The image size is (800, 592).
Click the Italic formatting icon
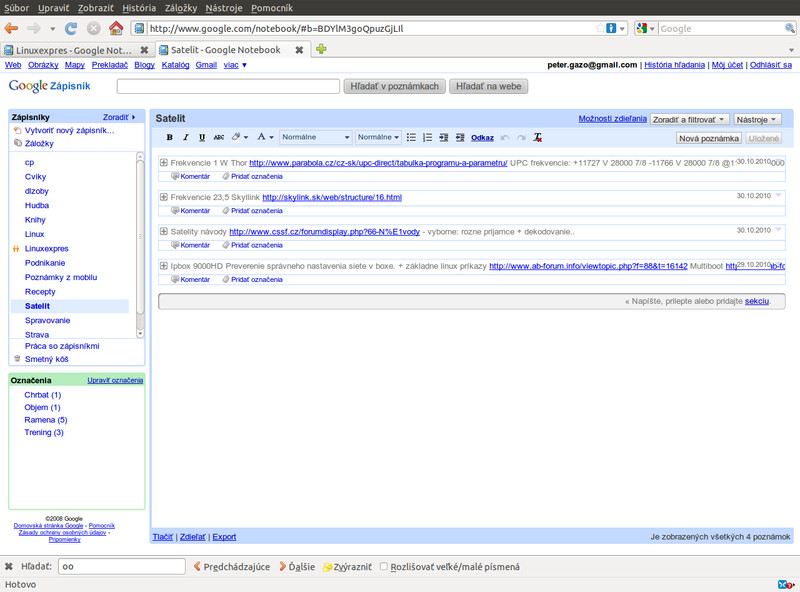(x=186, y=137)
